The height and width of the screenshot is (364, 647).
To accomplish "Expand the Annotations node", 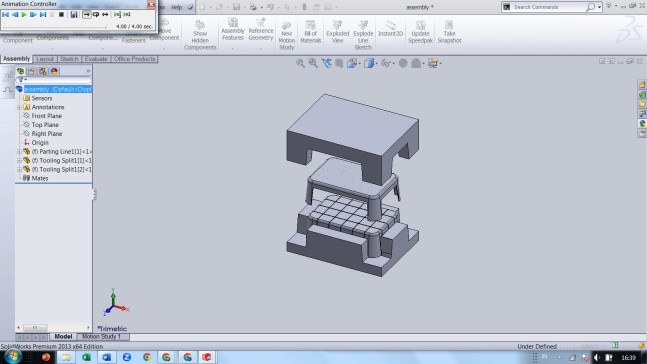I will click(19, 107).
